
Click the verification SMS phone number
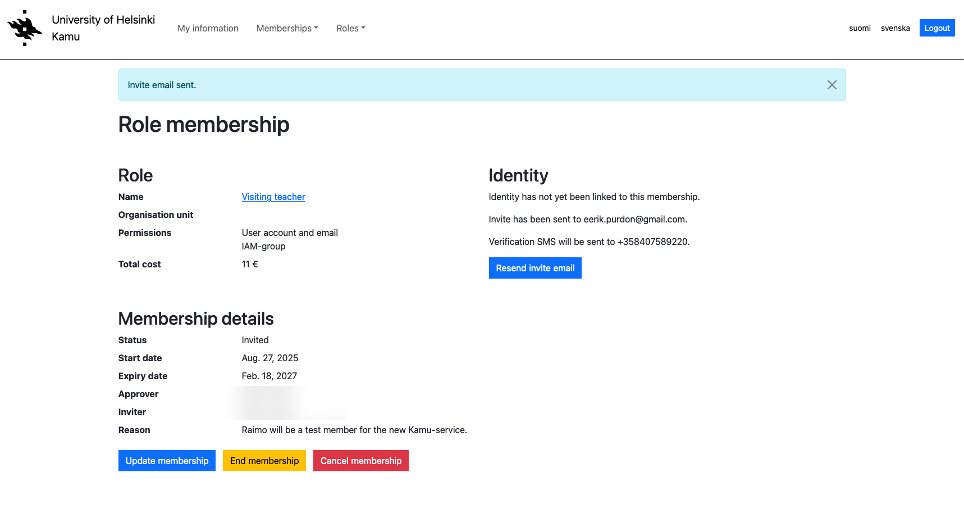pos(645,242)
